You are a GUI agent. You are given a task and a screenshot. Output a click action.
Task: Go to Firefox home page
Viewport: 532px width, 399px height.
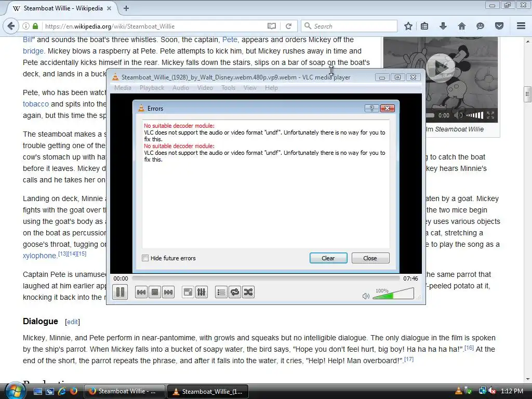[462, 26]
